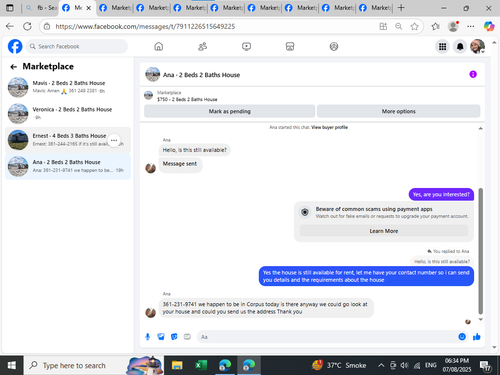Open the ENG language indicator
Image resolution: width=500 pixels, height=375 pixels.
431,365
